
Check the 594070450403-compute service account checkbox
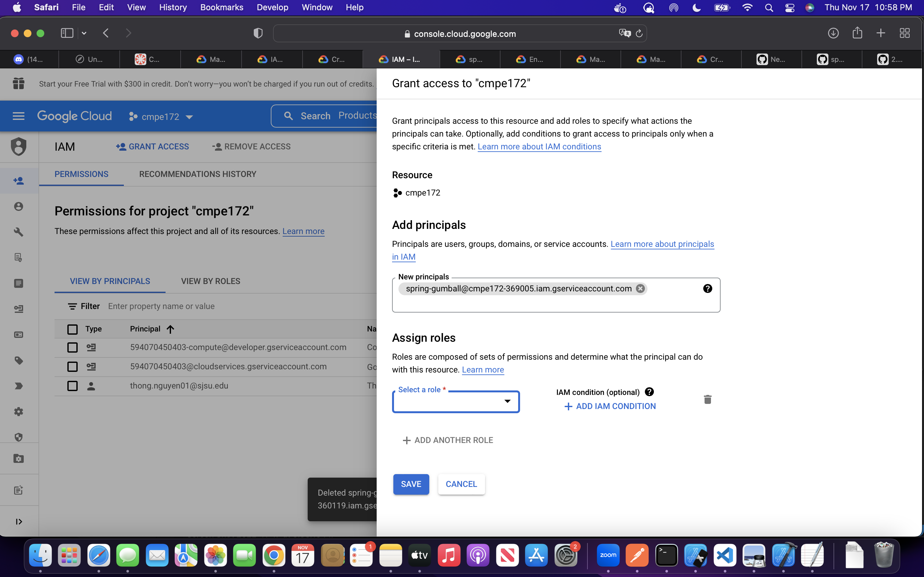tap(72, 347)
